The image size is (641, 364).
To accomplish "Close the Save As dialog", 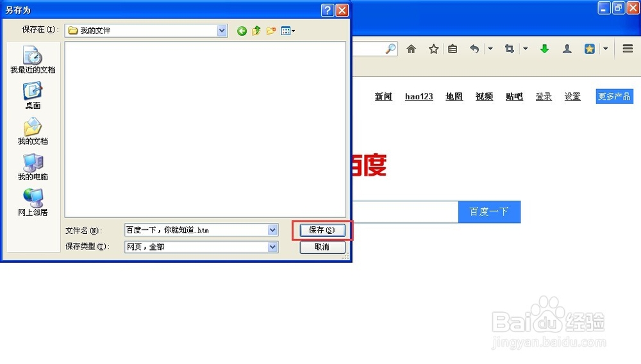I will [342, 10].
